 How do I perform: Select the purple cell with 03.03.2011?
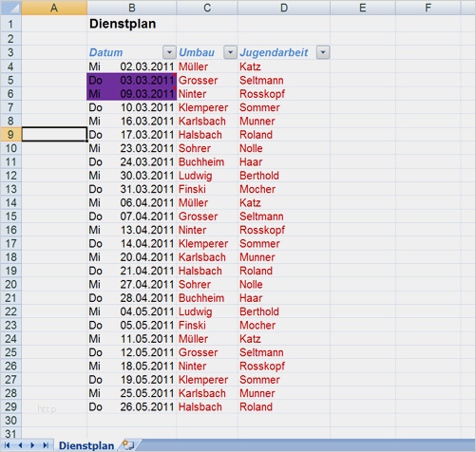[131, 80]
